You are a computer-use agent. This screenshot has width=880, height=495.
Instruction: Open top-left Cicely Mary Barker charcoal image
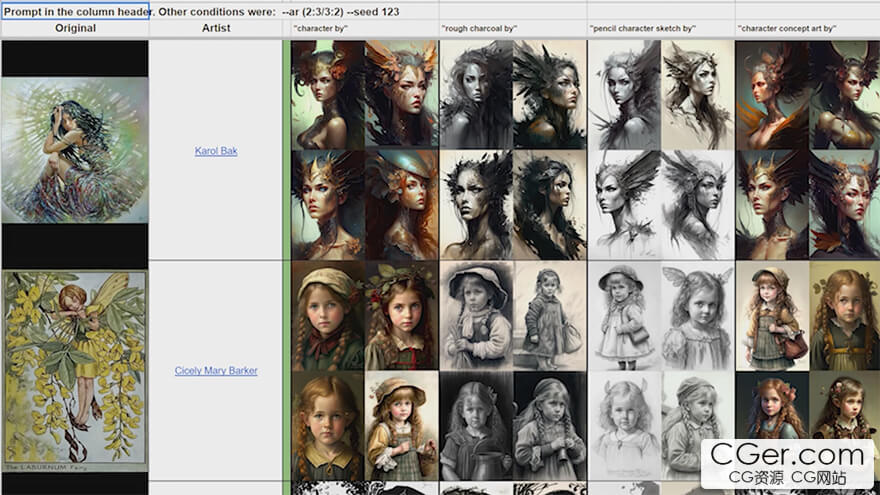476,316
